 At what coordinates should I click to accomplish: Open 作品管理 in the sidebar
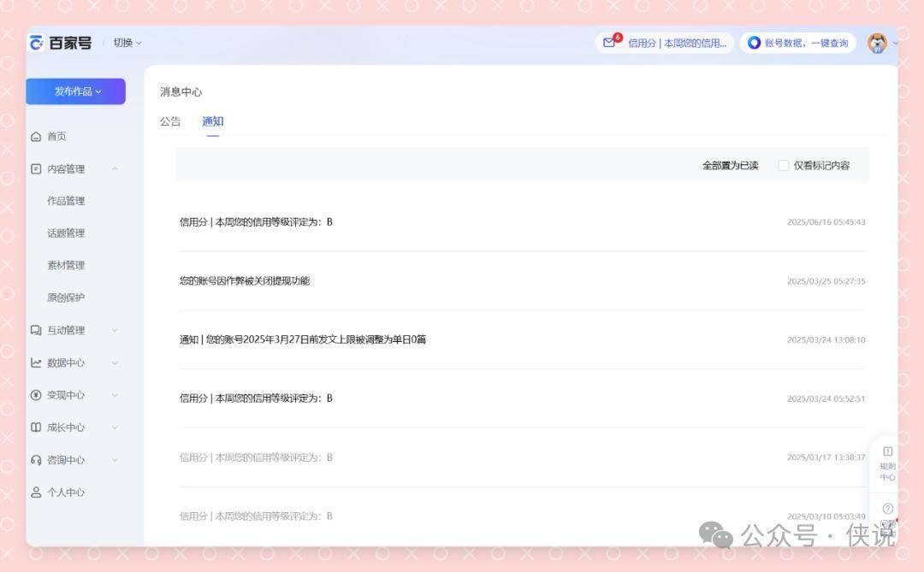tap(66, 202)
